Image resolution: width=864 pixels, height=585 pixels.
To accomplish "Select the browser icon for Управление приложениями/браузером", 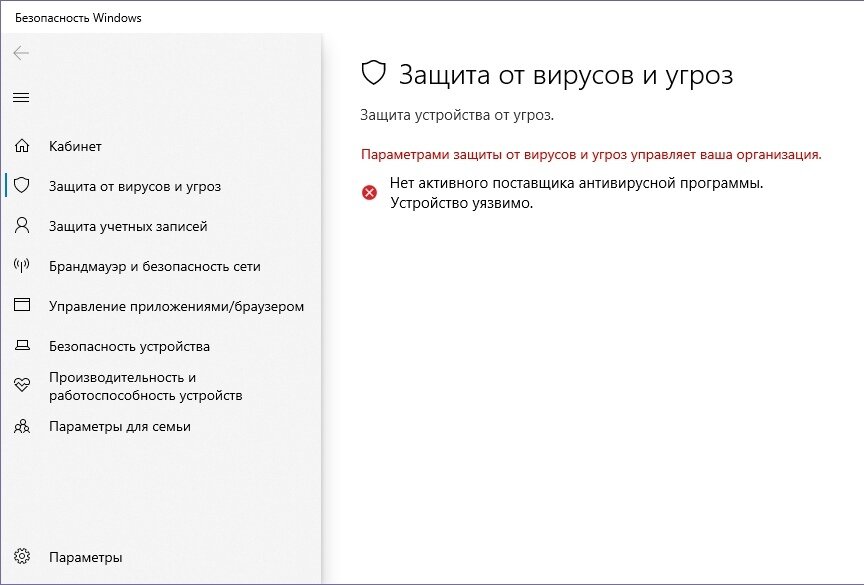I will click(21, 306).
